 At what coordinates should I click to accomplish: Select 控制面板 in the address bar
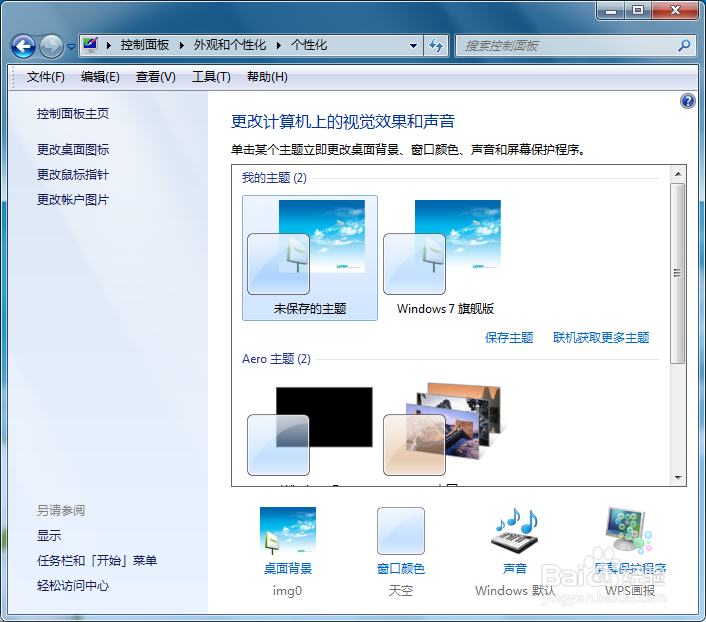coord(145,45)
